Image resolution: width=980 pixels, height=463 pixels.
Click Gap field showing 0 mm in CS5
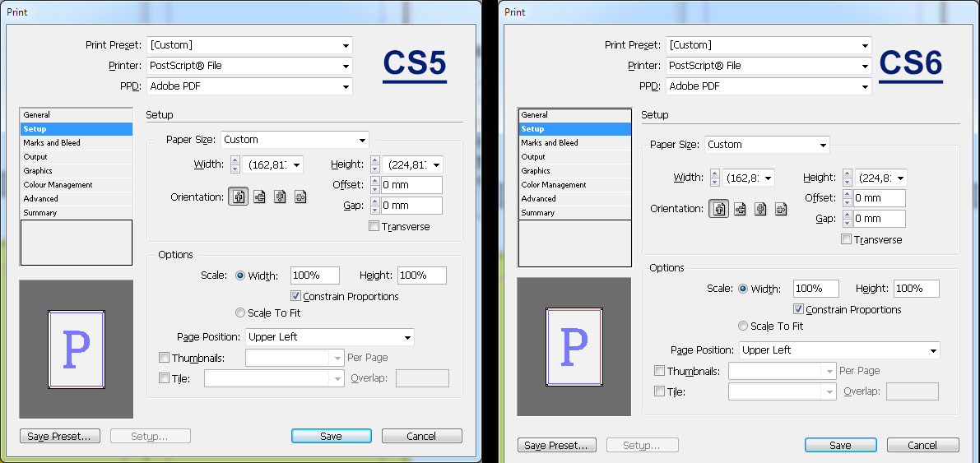coord(411,206)
